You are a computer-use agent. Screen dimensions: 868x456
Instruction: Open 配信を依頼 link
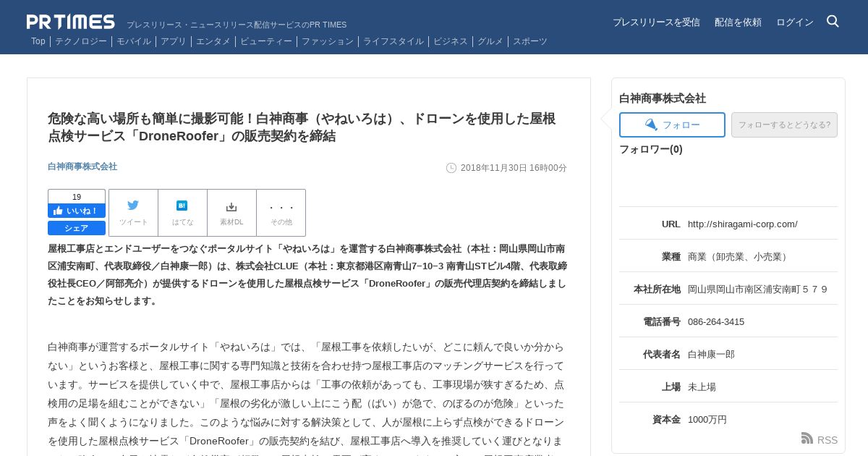pyautogui.click(x=738, y=22)
